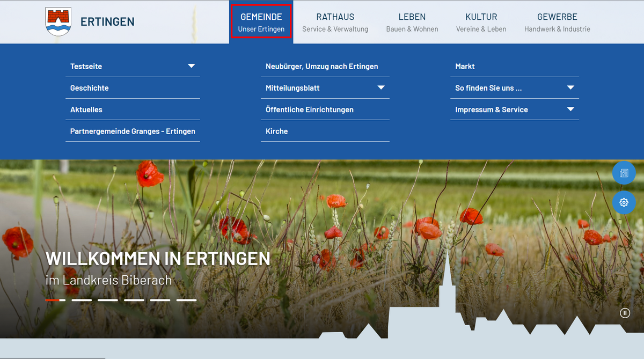Open the Aktuelles link
The image size is (644, 359).
tap(86, 109)
